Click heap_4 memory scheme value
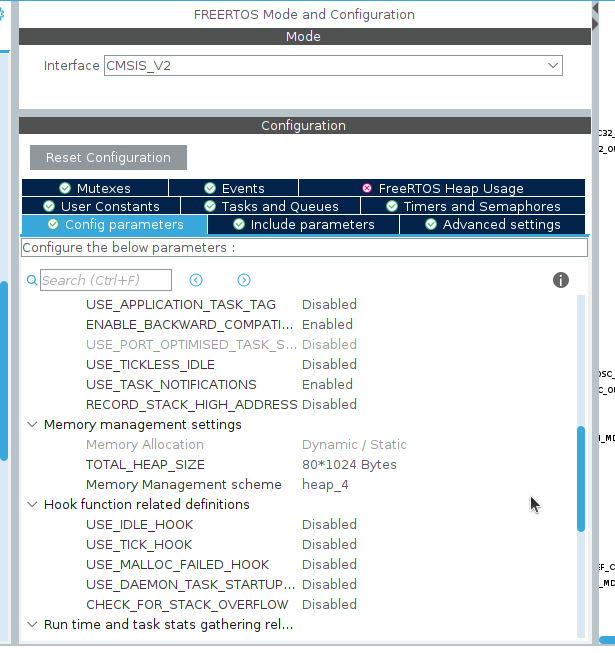This screenshot has height=653, width=615. point(325,485)
